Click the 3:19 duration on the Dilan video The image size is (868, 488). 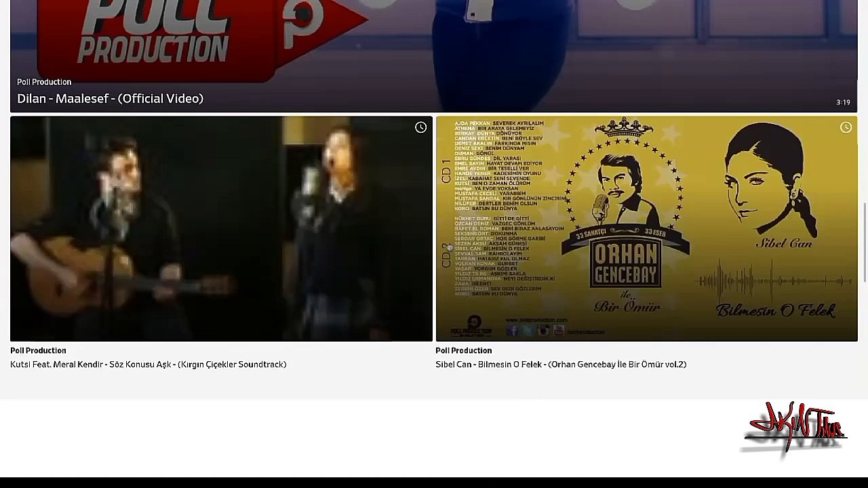coord(843,102)
